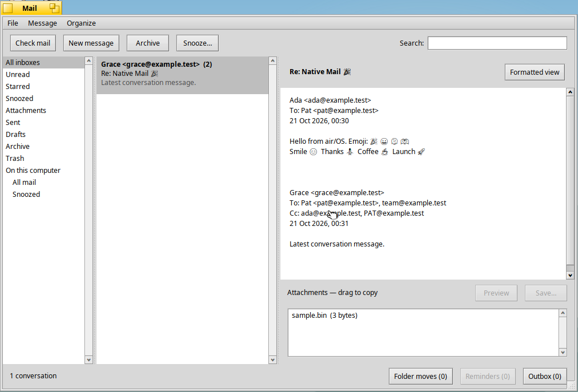Image resolution: width=578 pixels, height=392 pixels.
Task: Click the folder sidebar's scroll up arrow
Action: 89,61
